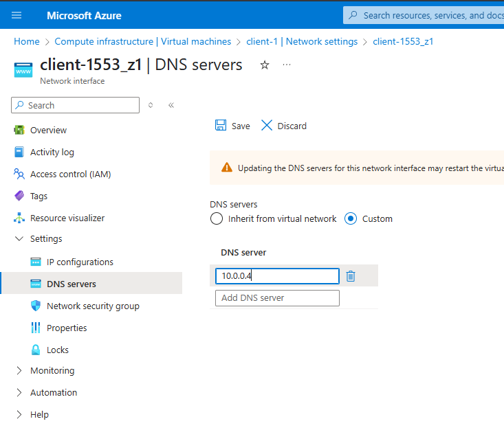Click the DNS servers sidebar icon
This screenshot has height=441, width=504.
coord(36,284)
